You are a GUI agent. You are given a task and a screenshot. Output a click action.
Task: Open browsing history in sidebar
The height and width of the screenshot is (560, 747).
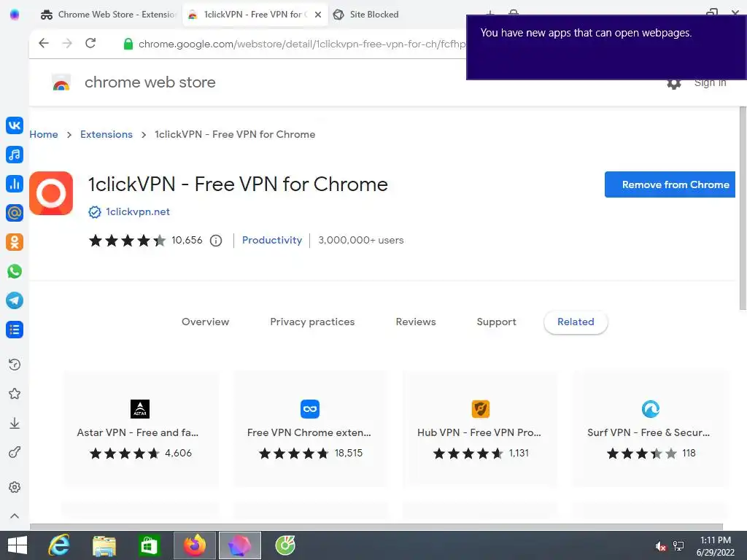tap(15, 365)
